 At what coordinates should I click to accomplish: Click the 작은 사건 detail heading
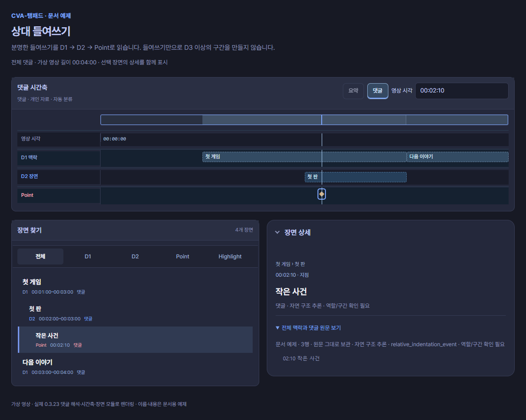point(291,292)
